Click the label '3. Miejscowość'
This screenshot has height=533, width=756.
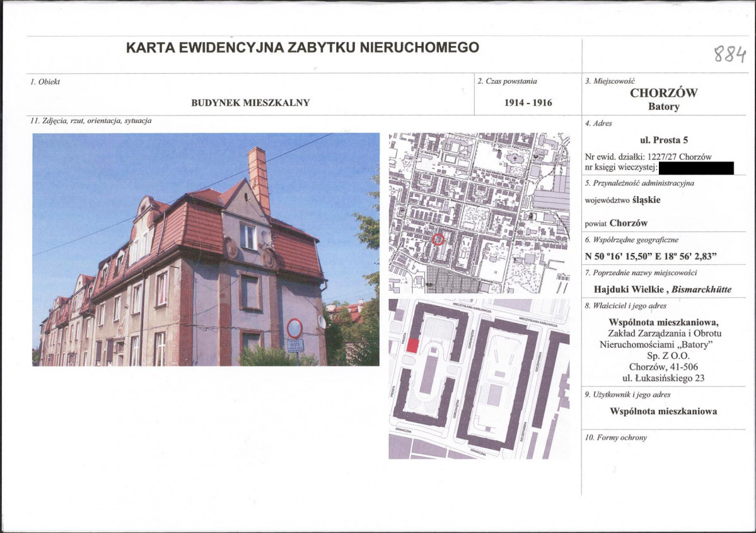click(x=610, y=81)
